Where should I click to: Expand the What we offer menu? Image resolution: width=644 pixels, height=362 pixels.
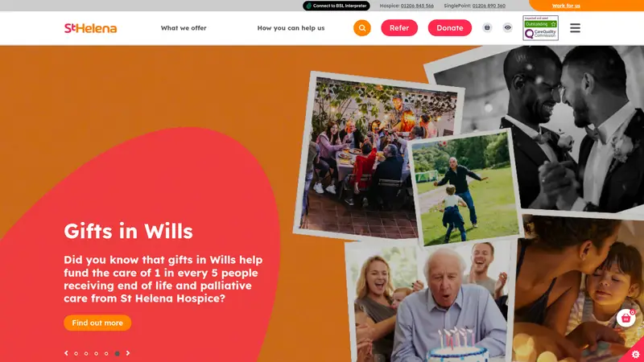coord(184,28)
